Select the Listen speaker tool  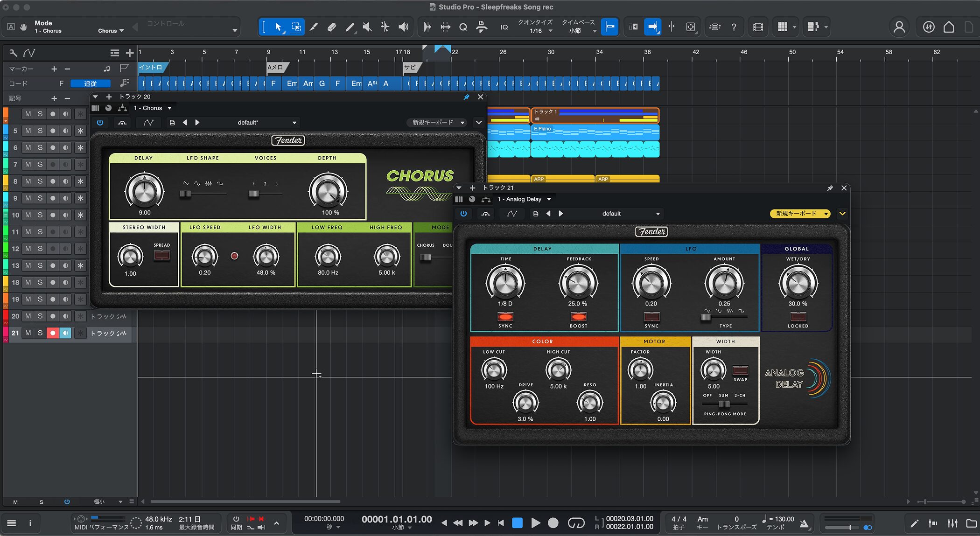[403, 27]
